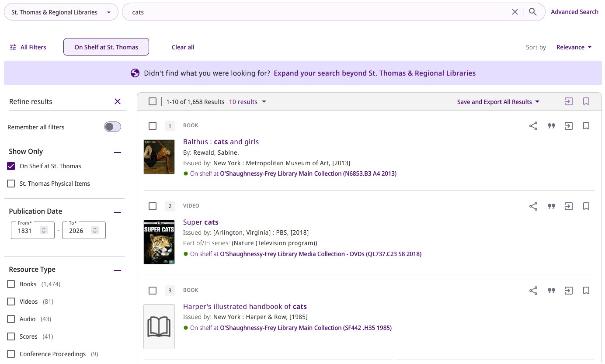Adjust the From year 1831 stepper
Viewport: 605px width, 364px height.
[44, 230]
